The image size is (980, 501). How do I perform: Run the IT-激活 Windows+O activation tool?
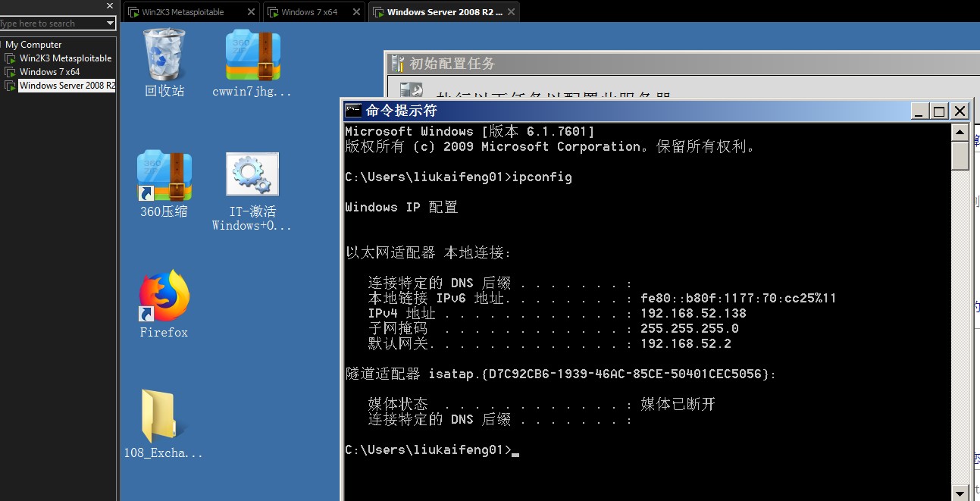[x=252, y=174]
